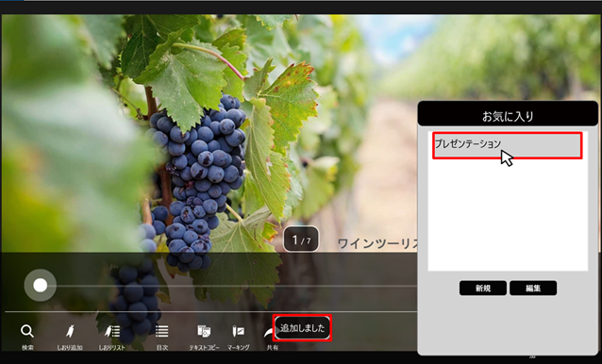Click the しおりリスト text label

[111, 348]
